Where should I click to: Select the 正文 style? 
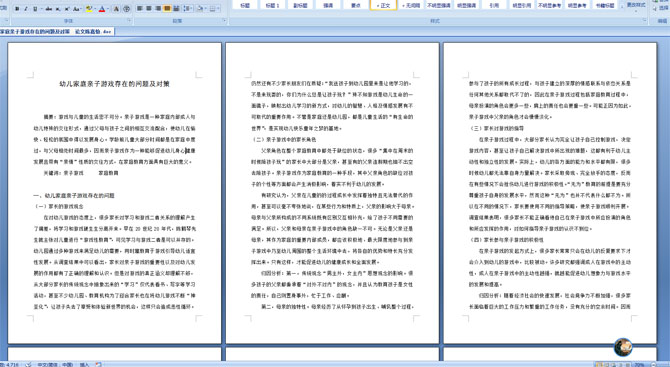[383, 5]
